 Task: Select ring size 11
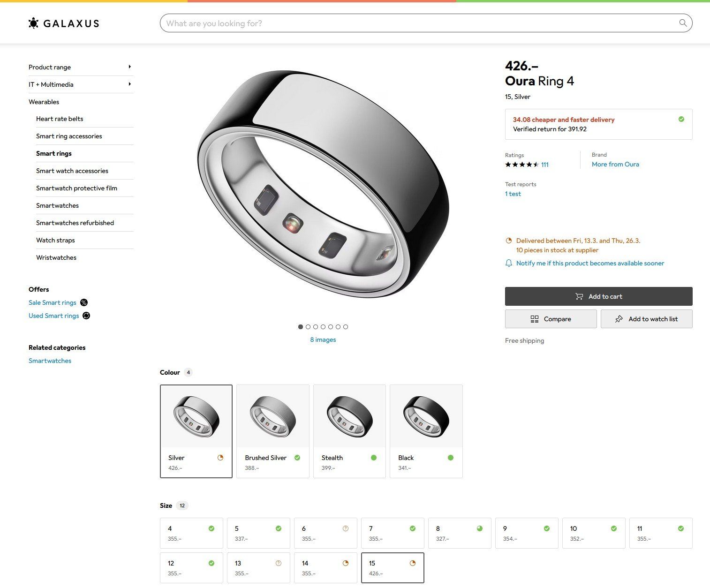point(661,533)
